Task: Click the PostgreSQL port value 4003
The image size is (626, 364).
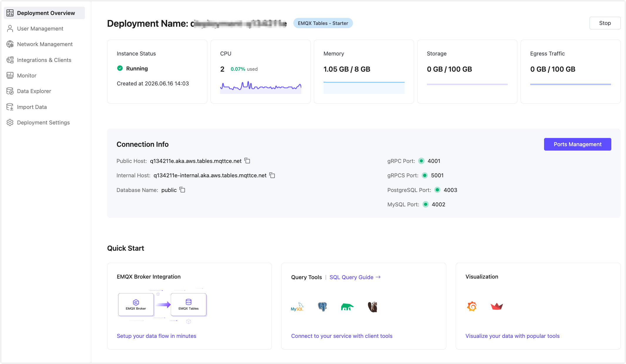Action: (450, 190)
